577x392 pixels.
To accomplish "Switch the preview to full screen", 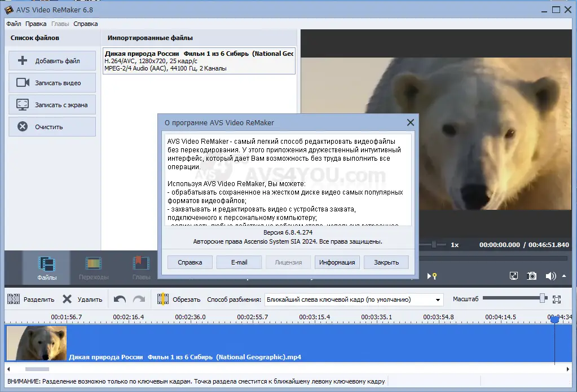I will tap(514, 276).
